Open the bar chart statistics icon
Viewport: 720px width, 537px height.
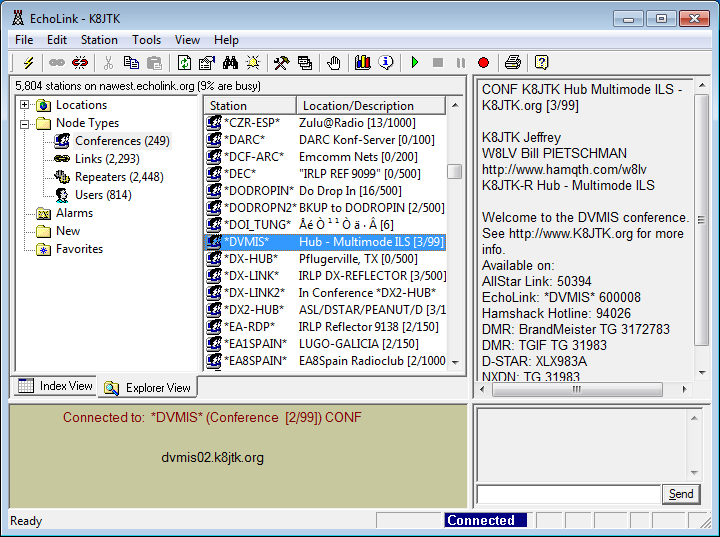[x=362, y=62]
